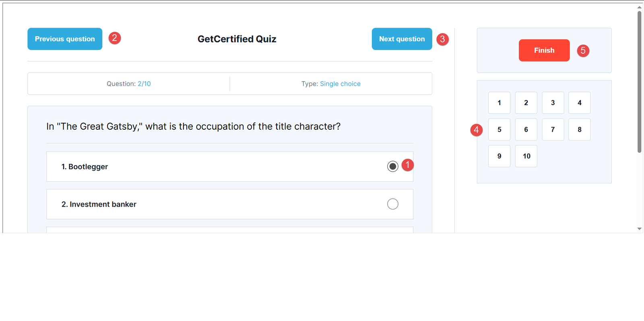
Task: Jump to question 1 in navigator
Action: point(499,103)
